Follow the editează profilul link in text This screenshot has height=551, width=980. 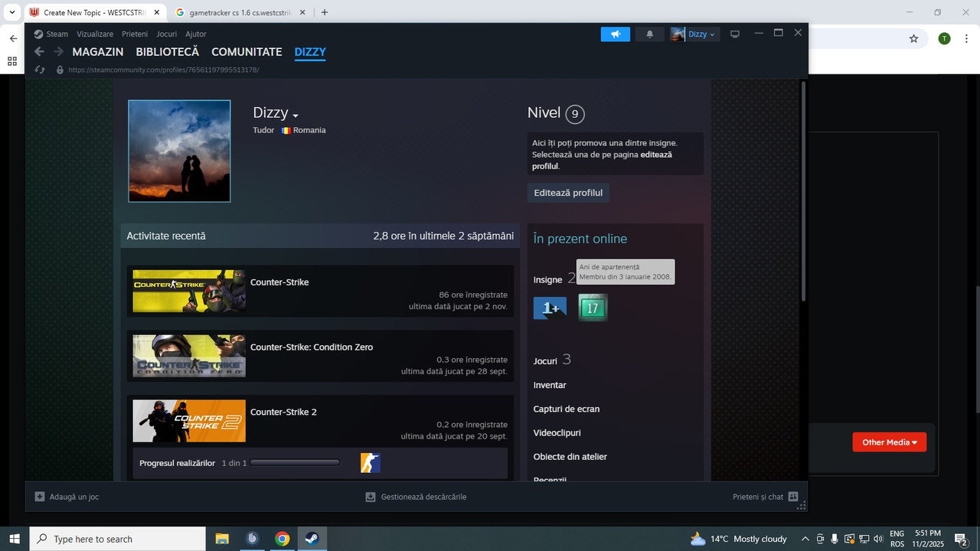602,160
